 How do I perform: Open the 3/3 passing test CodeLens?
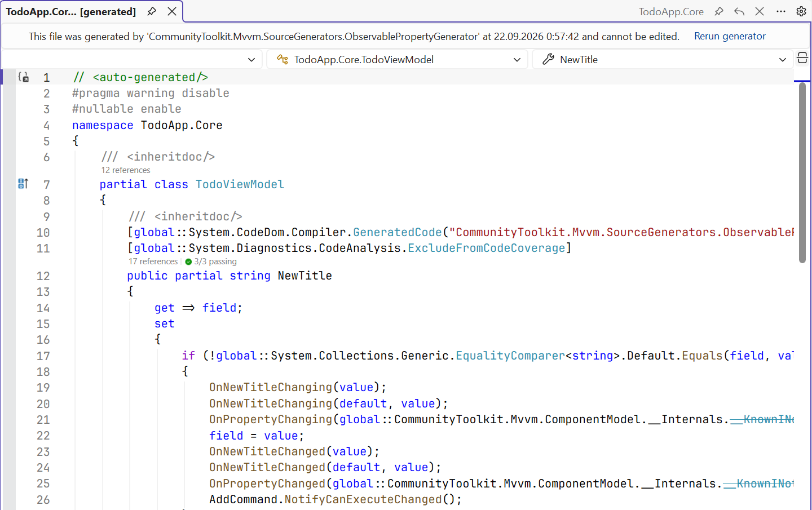point(215,261)
